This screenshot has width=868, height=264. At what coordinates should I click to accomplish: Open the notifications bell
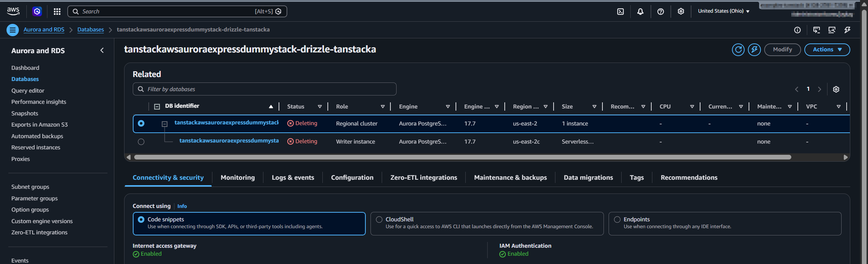pos(640,12)
